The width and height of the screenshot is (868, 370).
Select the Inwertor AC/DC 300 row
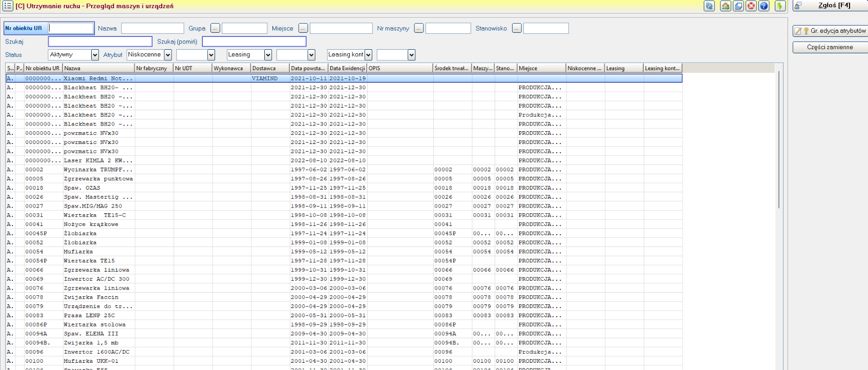click(x=344, y=279)
